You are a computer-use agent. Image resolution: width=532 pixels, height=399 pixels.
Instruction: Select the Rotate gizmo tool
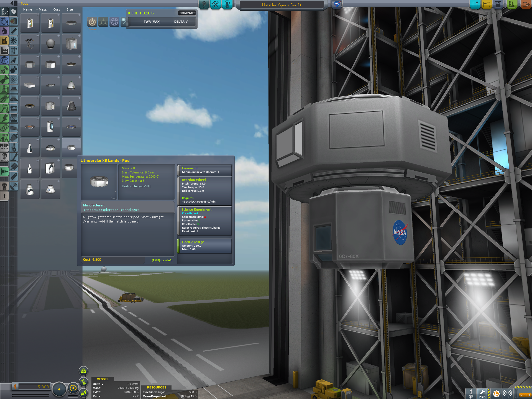click(114, 22)
